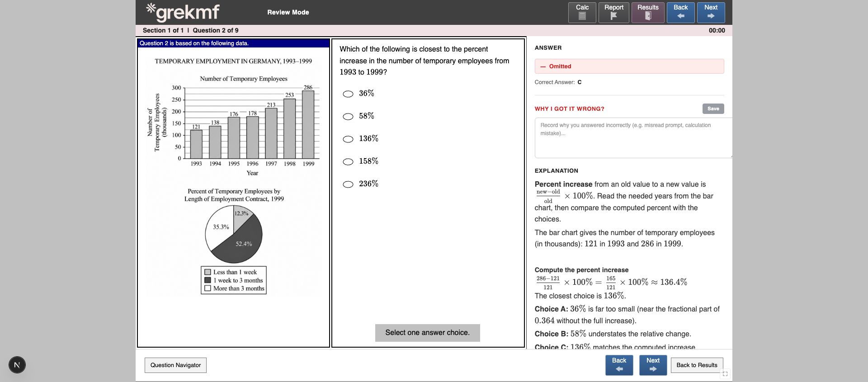Focus the 'Record why you answered incorrectly' textbox
This screenshot has height=382, width=868.
point(633,138)
